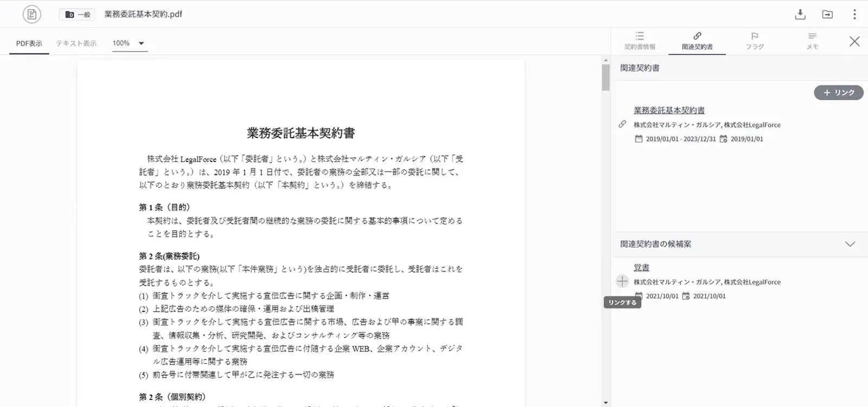This screenshot has height=407, width=868.
Task: Click calendar icon beside first 2021/10/01
Action: tap(639, 296)
